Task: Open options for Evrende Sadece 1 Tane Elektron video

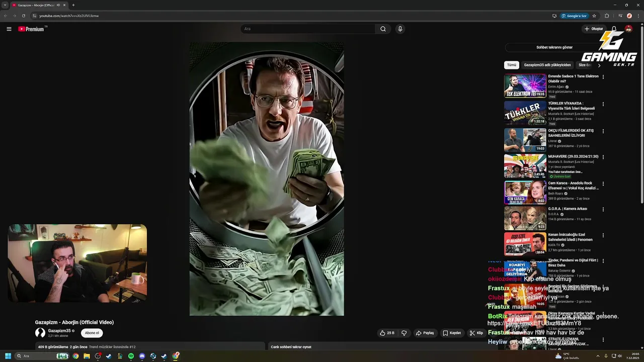Action: click(x=603, y=77)
